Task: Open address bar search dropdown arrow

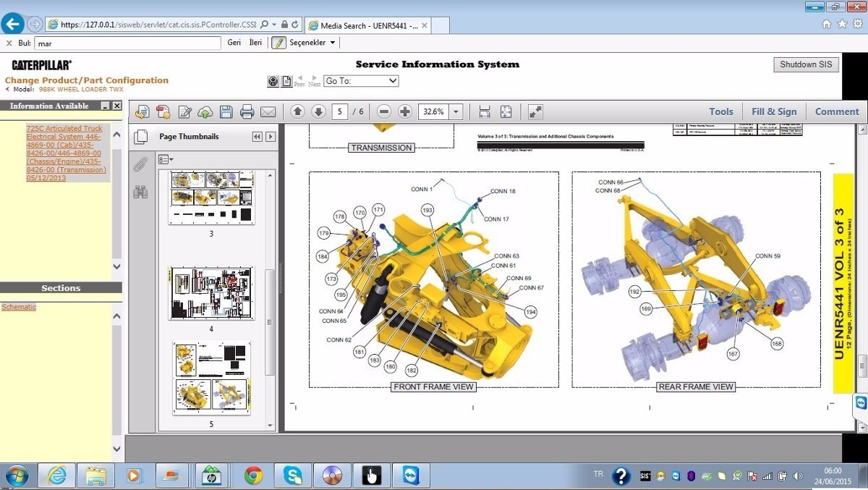Action: tap(273, 25)
